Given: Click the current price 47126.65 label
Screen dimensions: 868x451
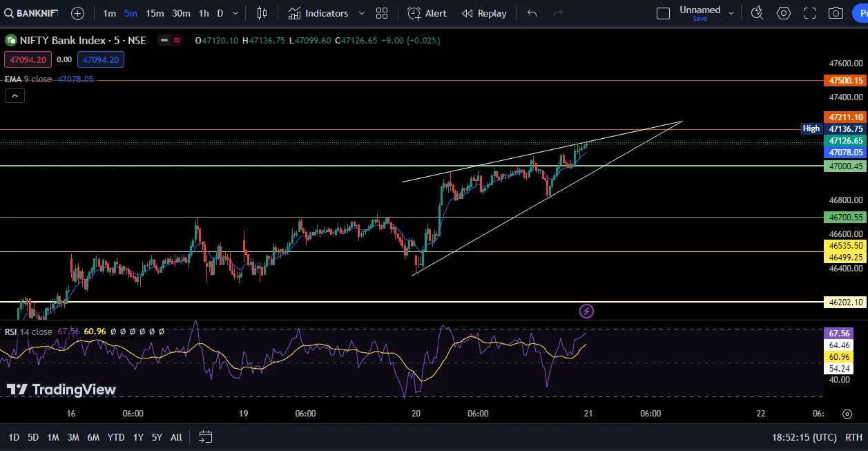Looking at the screenshot, I should pyautogui.click(x=846, y=140).
